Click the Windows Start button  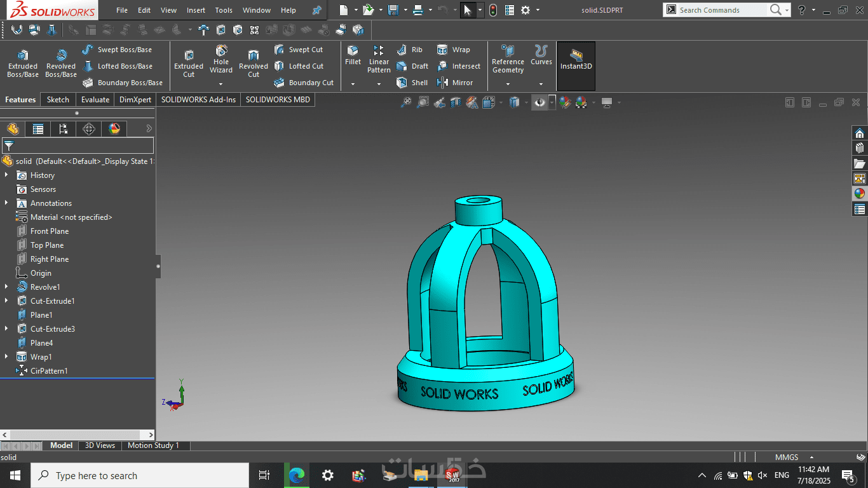point(15,475)
